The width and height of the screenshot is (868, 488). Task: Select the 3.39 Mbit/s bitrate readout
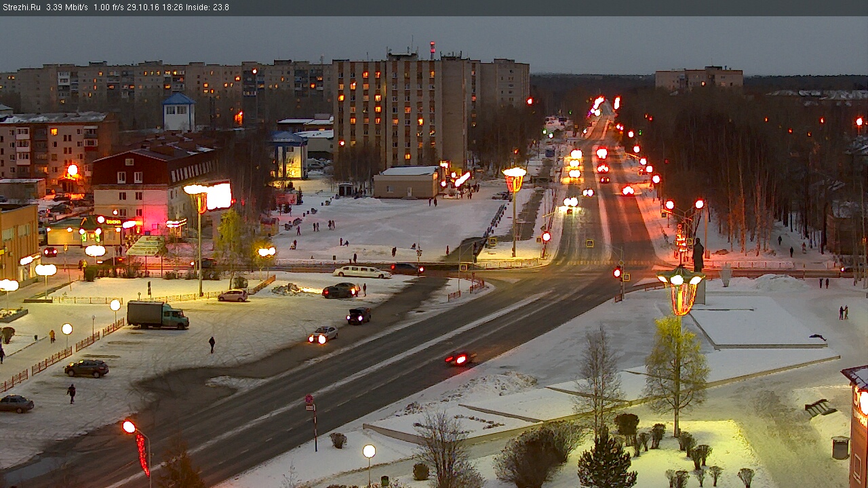click(67, 7)
